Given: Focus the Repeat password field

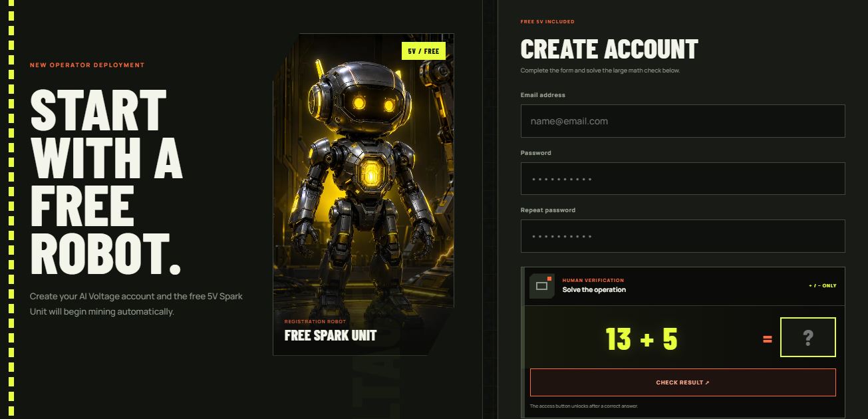Looking at the screenshot, I should (x=682, y=236).
